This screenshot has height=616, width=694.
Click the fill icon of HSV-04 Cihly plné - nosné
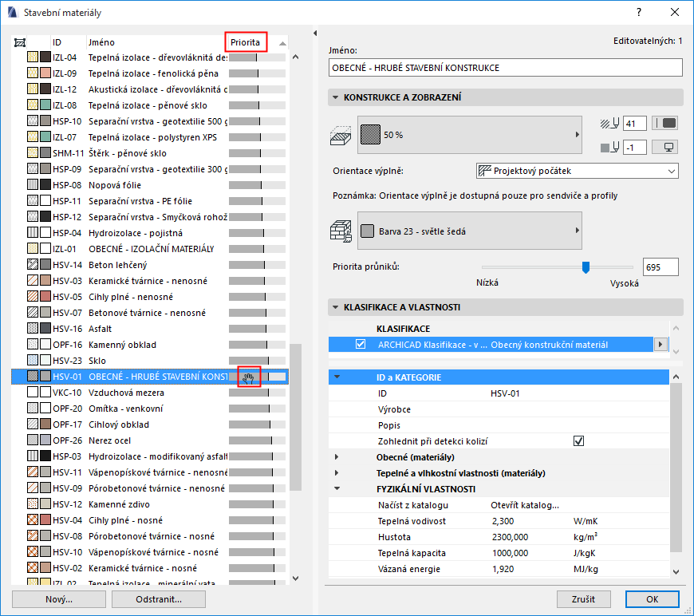coord(33,520)
